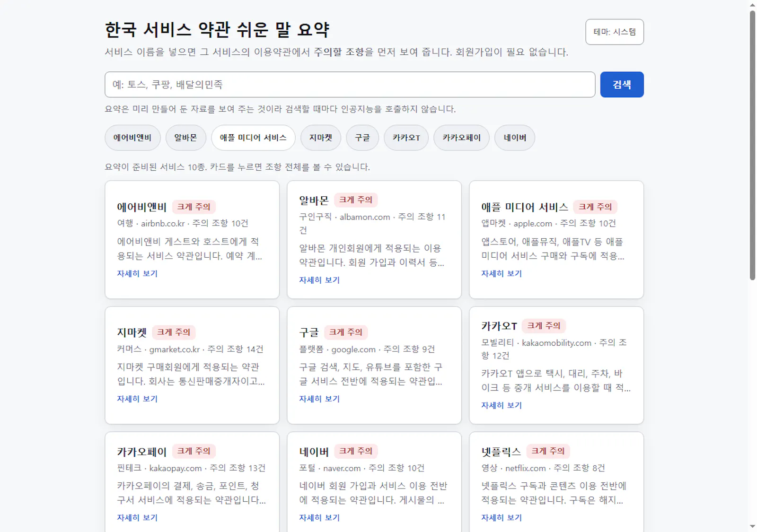Image resolution: width=757 pixels, height=532 pixels.
Task: Click the 크게 주의 badge on 구글 card
Action: tap(346, 332)
